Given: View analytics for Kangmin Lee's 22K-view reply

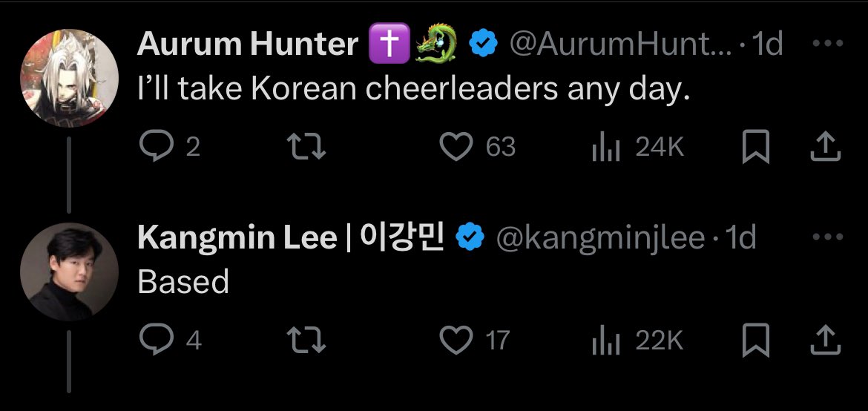Looking at the screenshot, I should pyautogui.click(x=605, y=341).
